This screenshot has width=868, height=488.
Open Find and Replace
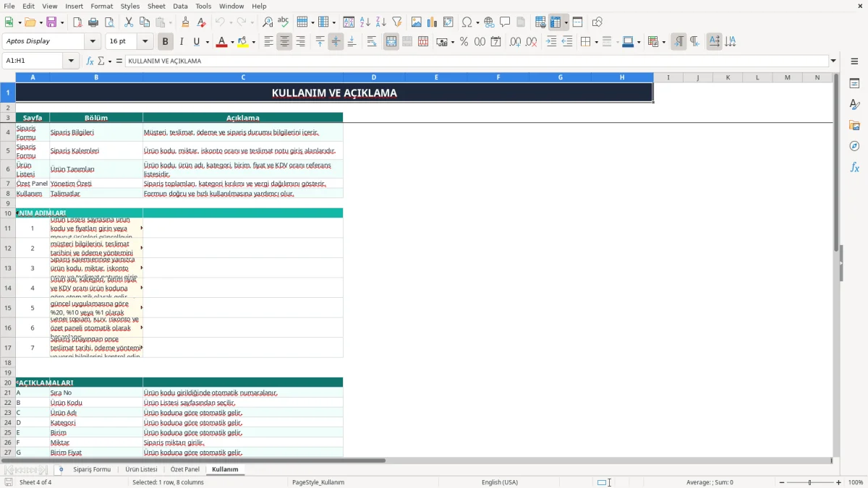click(268, 22)
